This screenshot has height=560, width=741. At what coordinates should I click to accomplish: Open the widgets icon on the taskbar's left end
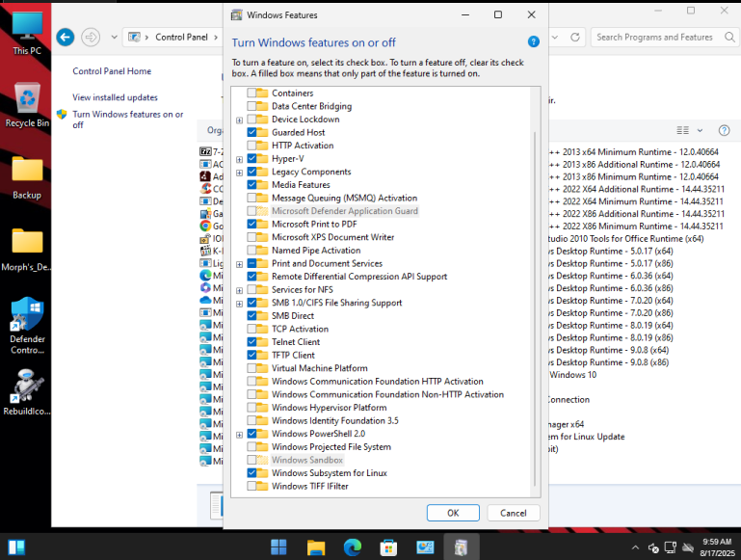click(16, 547)
